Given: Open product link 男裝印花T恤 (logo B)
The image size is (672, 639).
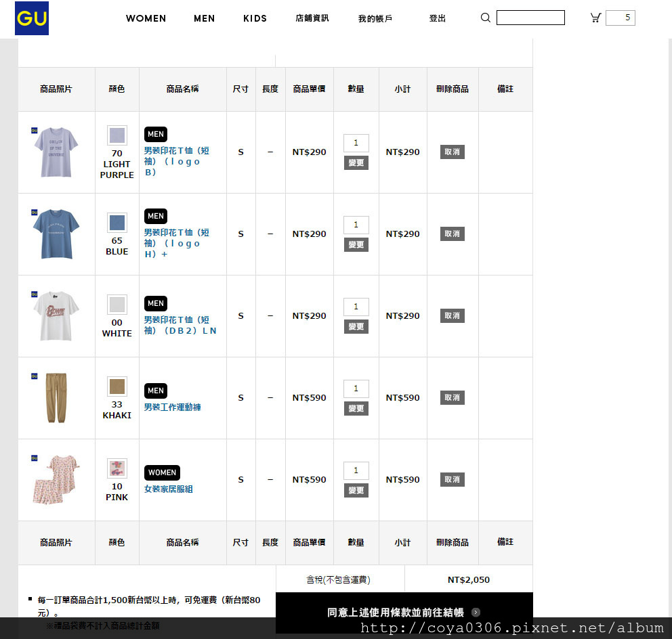Looking at the screenshot, I should [177, 162].
